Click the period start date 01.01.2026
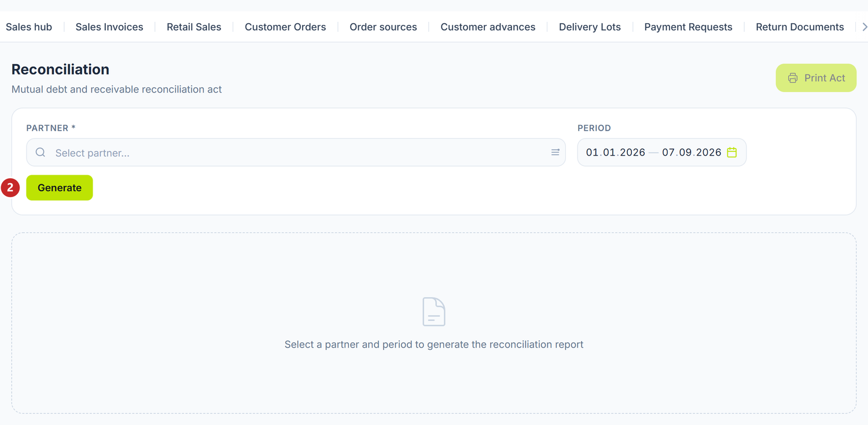The image size is (868, 425). pyautogui.click(x=615, y=153)
